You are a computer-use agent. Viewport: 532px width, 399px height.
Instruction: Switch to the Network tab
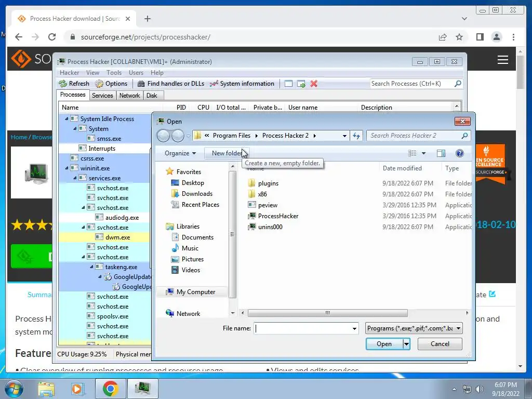129,96
